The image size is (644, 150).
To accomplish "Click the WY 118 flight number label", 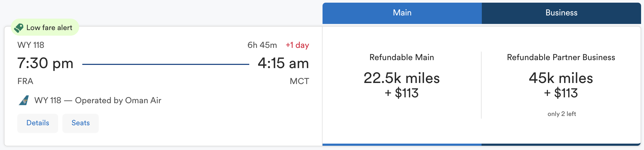I will [31, 45].
